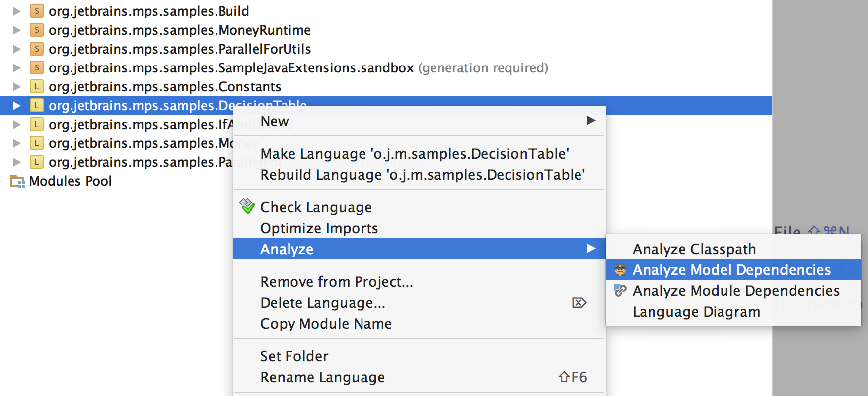Click the Analyze Model Dependencies icon
Image resolution: width=868 pixels, height=396 pixels.
(620, 270)
